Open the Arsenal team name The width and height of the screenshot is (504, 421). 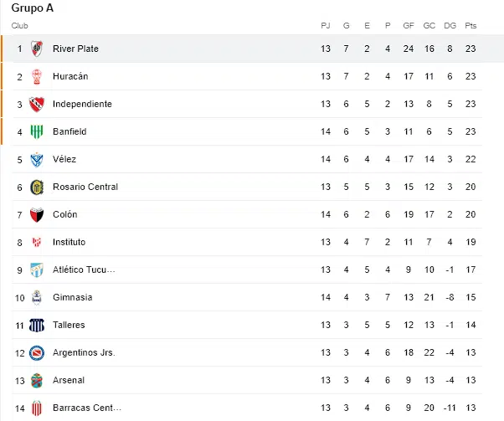[x=69, y=380]
